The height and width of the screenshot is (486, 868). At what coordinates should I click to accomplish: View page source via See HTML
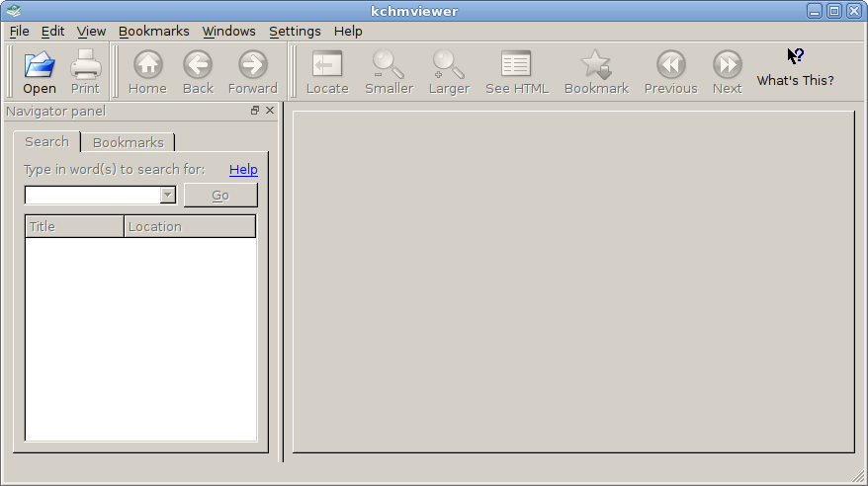(517, 72)
